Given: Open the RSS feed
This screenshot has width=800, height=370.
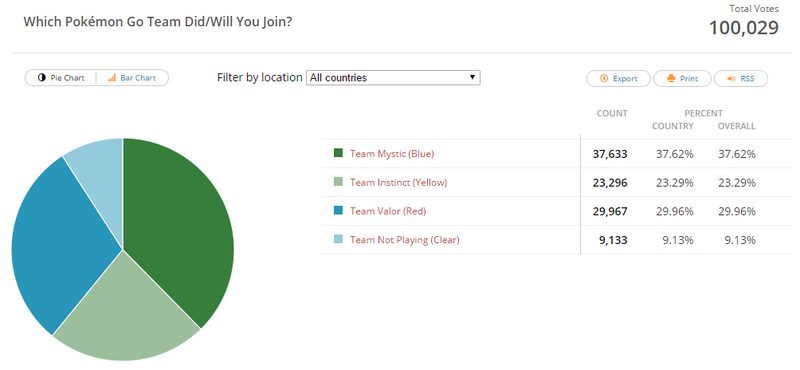Looking at the screenshot, I should (740, 79).
